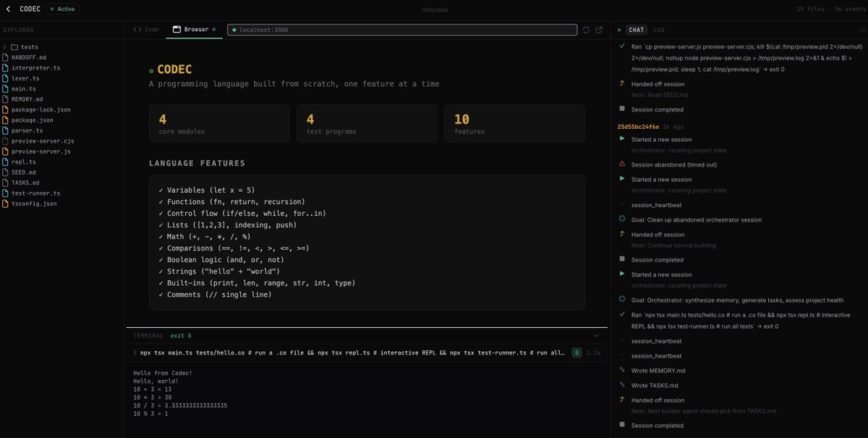
Task: Click 'Session abandoned (timed out)' entry
Action: point(674,165)
